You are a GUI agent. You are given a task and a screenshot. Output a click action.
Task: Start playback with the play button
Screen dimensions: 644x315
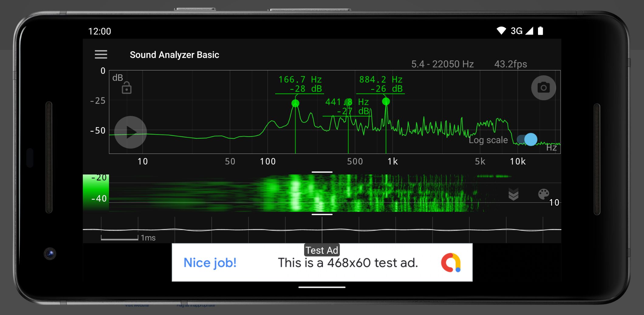(130, 132)
